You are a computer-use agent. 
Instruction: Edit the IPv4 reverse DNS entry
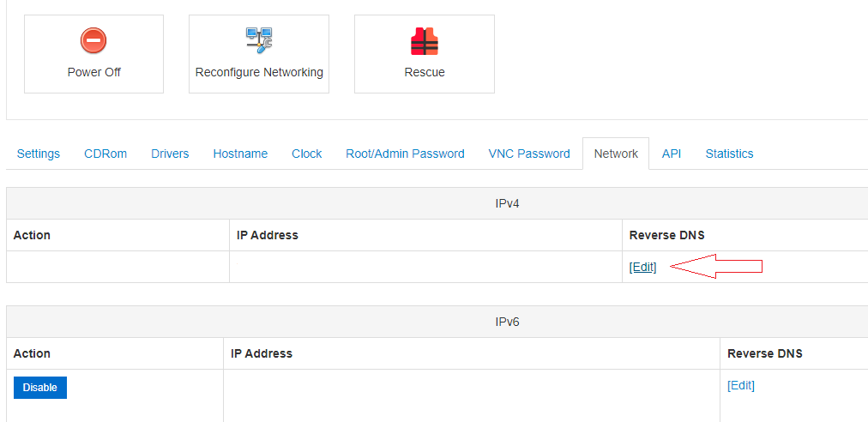tap(642, 267)
